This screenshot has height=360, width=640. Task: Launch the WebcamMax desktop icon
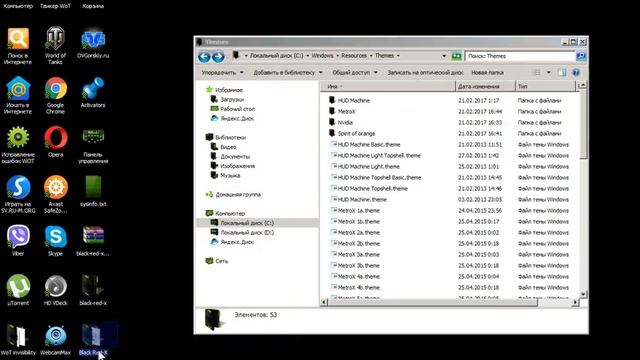56,340
